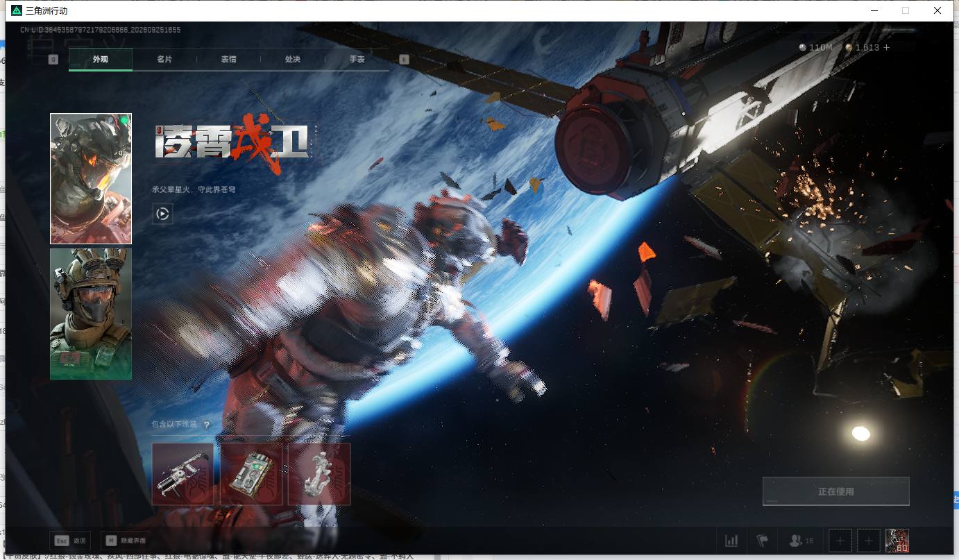
Task: Open the player avatar showing level 60
Action: (x=897, y=541)
